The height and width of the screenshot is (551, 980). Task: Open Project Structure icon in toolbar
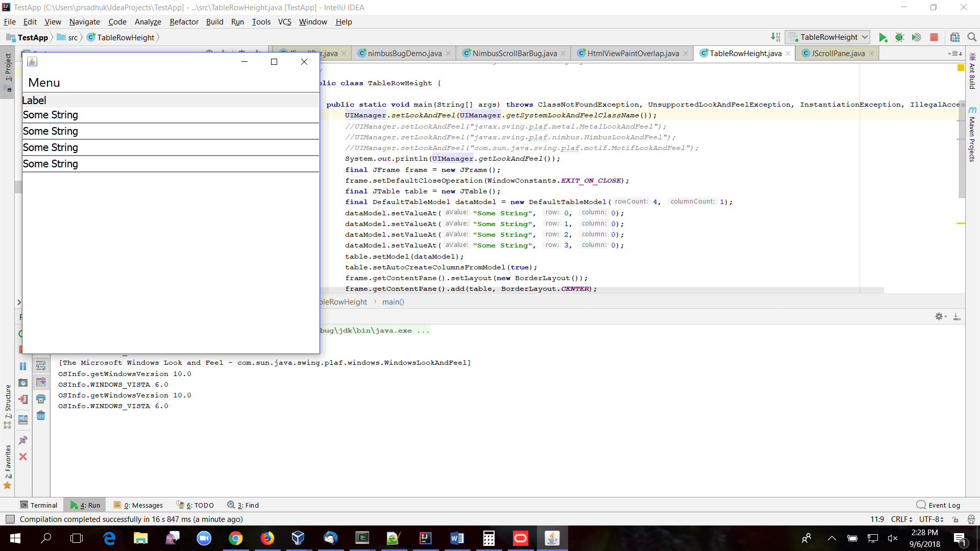pyautogui.click(x=955, y=37)
